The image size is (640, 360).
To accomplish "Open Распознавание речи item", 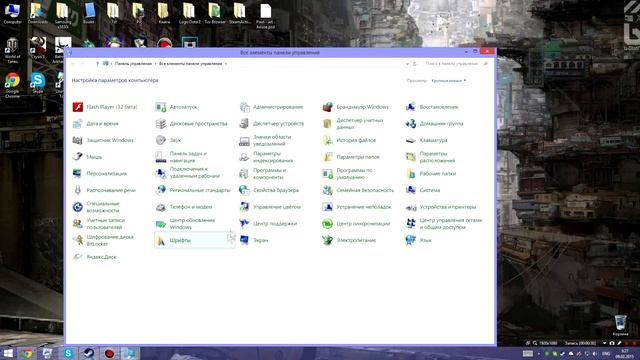I will (x=104, y=191).
